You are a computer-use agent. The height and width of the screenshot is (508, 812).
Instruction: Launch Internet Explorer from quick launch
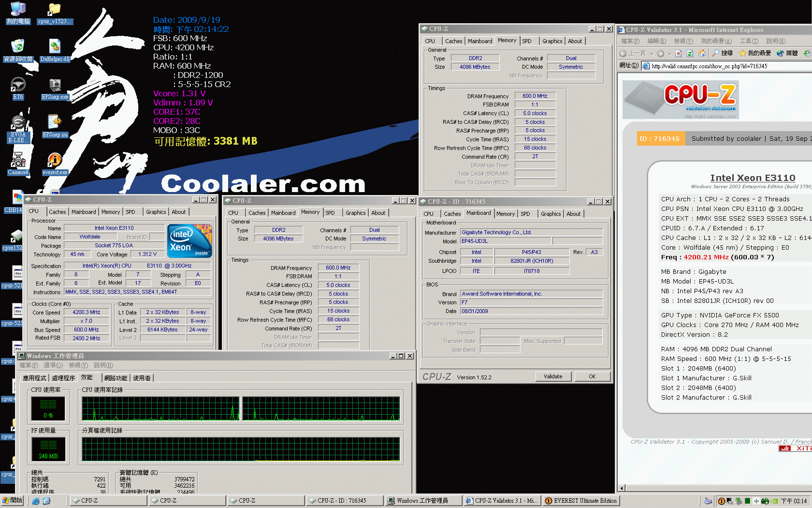pos(36,501)
